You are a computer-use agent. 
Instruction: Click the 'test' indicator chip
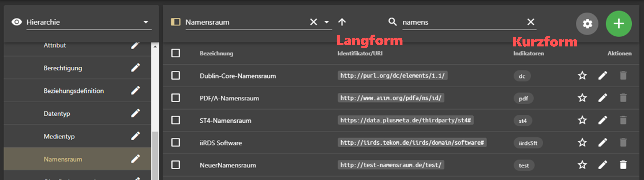coord(524,165)
